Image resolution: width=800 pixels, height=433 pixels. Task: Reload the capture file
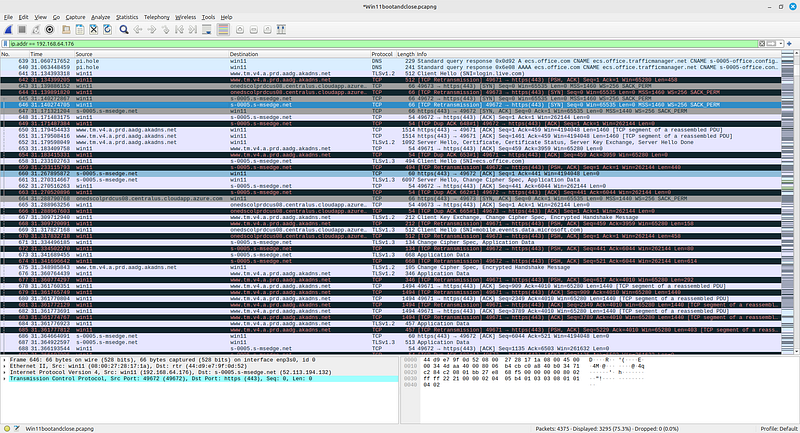click(107, 30)
